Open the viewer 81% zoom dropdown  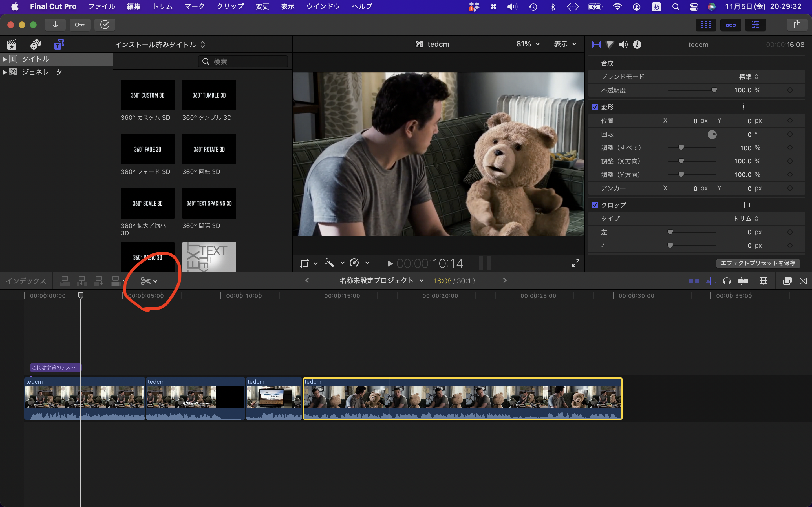pyautogui.click(x=528, y=44)
